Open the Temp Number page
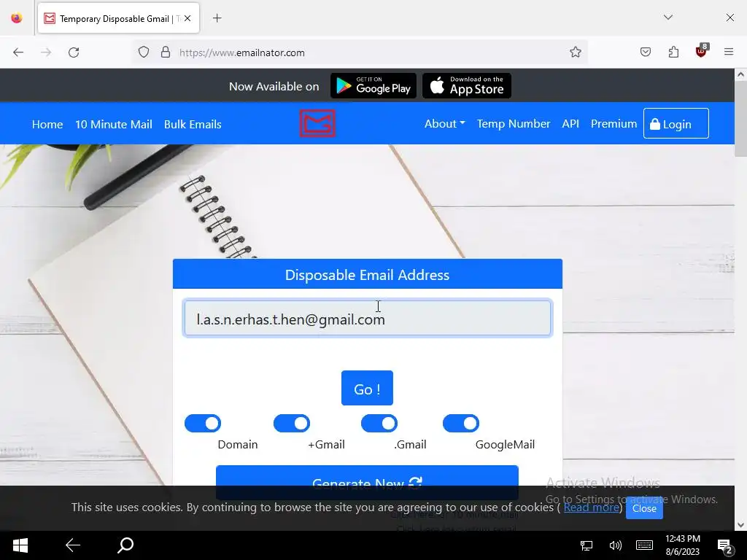 pos(514,124)
